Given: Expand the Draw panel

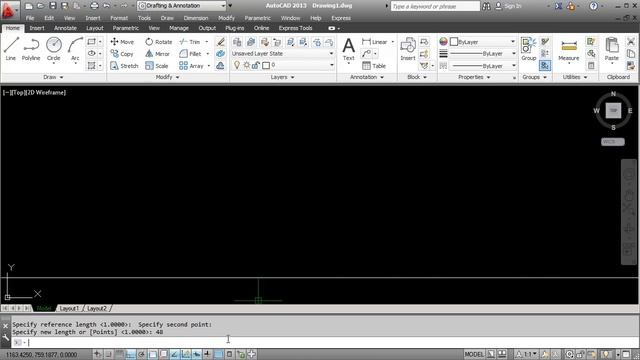Looking at the screenshot, I should click(x=53, y=77).
